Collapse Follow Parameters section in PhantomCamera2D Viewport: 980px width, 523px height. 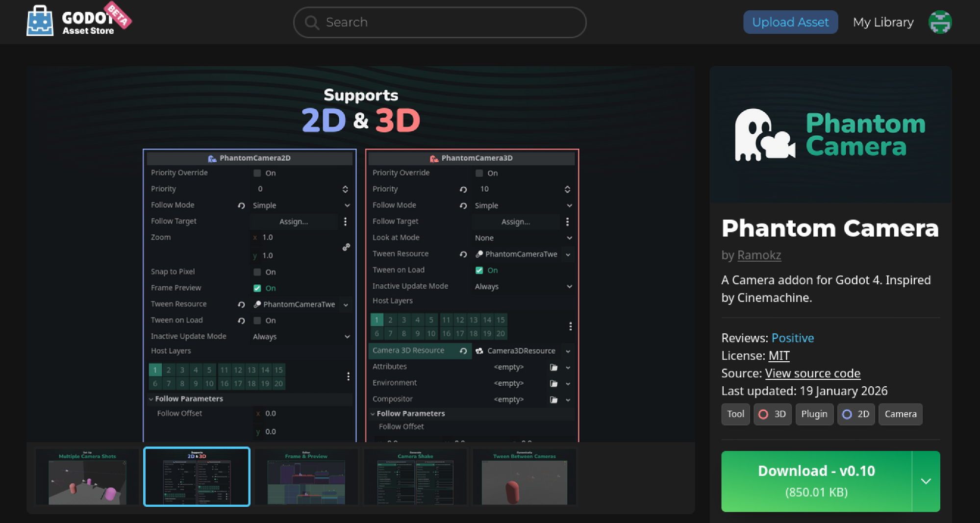click(151, 399)
